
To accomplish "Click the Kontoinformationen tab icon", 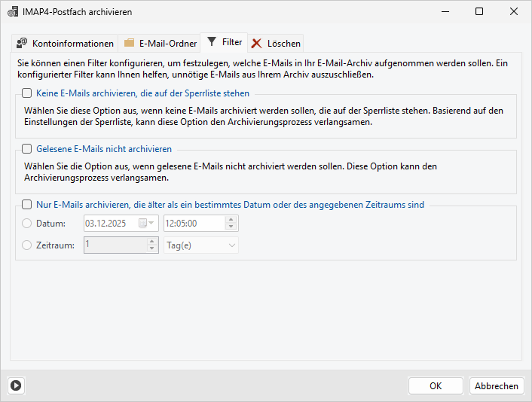I will point(22,43).
